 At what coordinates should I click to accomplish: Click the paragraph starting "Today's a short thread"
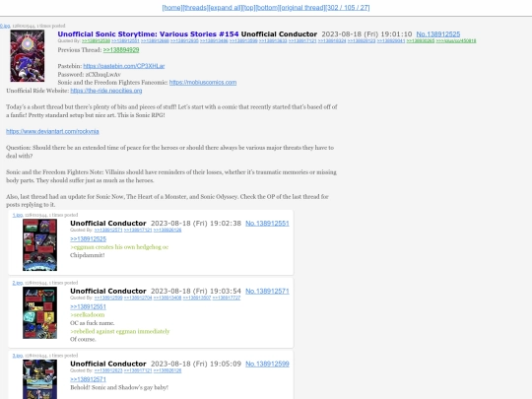pos(171,111)
